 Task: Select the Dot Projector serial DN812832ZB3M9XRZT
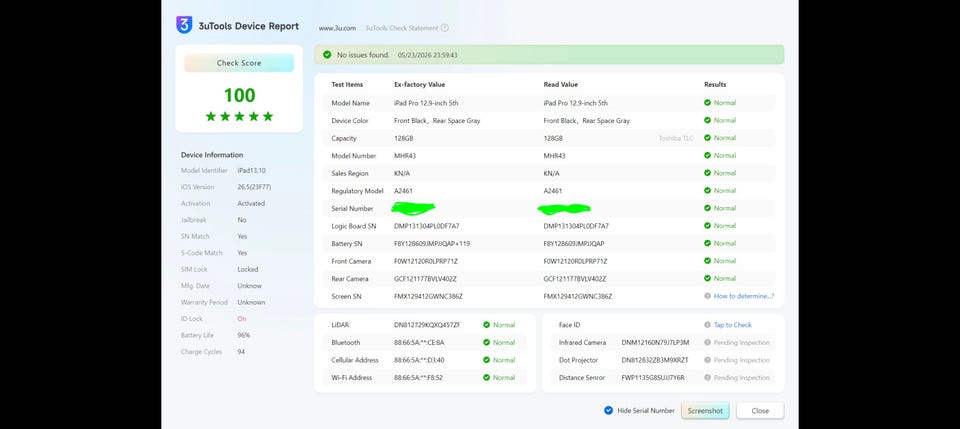(655, 360)
